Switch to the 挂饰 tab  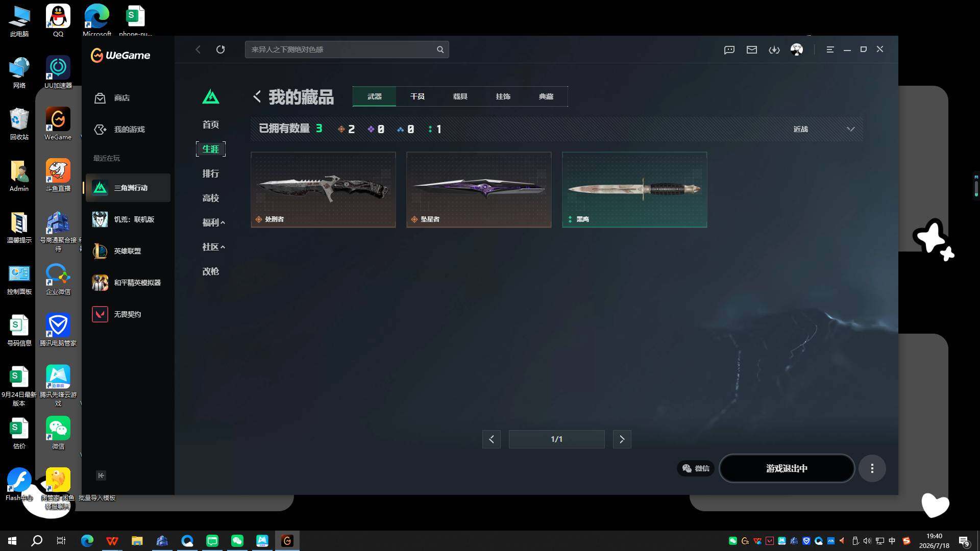click(503, 96)
